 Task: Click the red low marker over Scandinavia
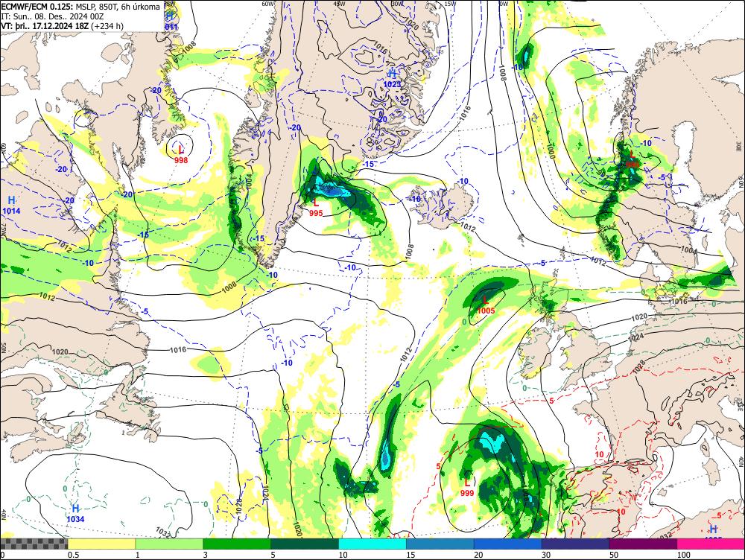tap(633, 159)
